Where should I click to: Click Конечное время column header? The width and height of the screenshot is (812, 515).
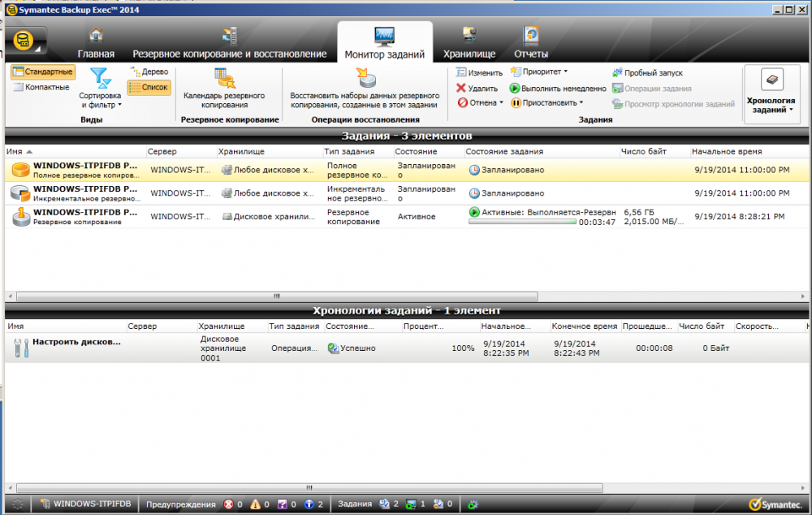(x=584, y=327)
